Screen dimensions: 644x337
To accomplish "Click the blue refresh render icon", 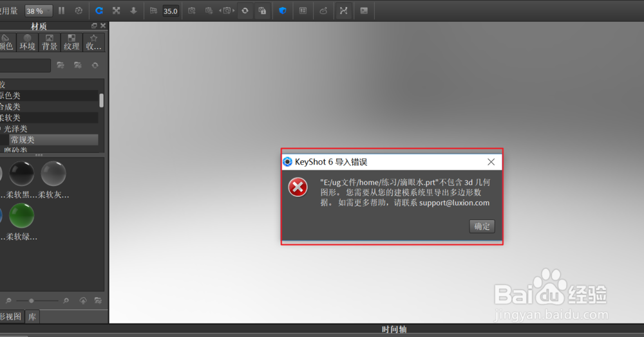I will (99, 11).
